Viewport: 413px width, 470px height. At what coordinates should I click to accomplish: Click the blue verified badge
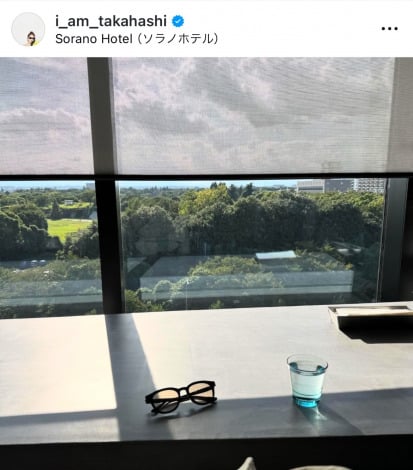pos(178,21)
